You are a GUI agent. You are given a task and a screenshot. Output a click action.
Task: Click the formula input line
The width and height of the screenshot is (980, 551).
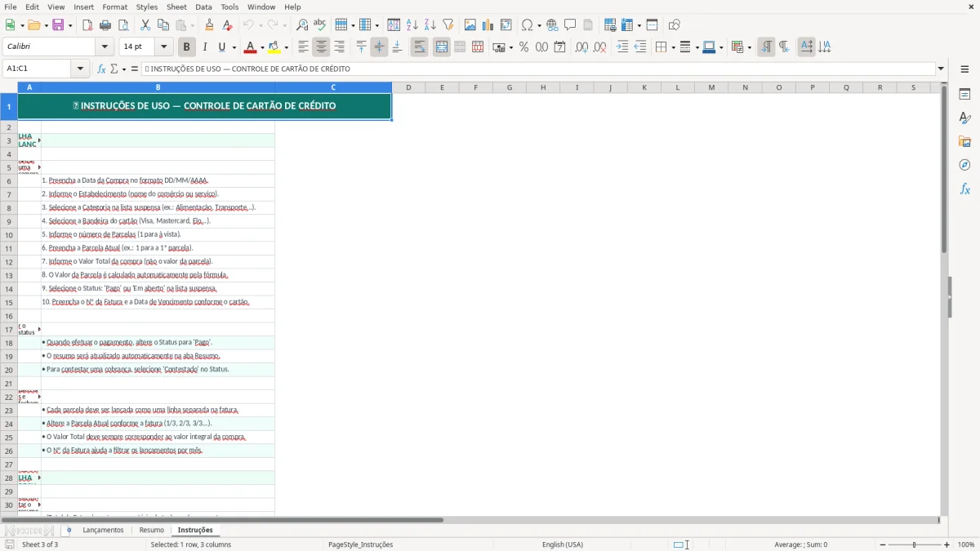[x=539, y=69]
